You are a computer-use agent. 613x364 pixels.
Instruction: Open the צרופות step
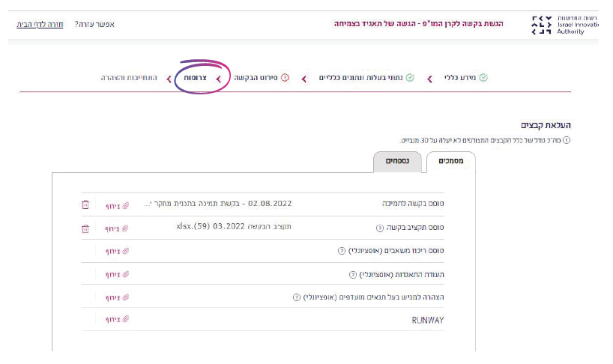(x=195, y=78)
